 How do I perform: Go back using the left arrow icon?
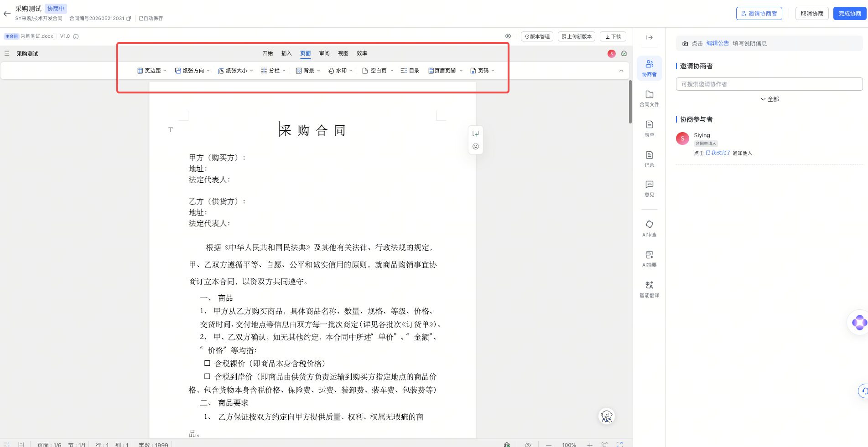(7, 14)
